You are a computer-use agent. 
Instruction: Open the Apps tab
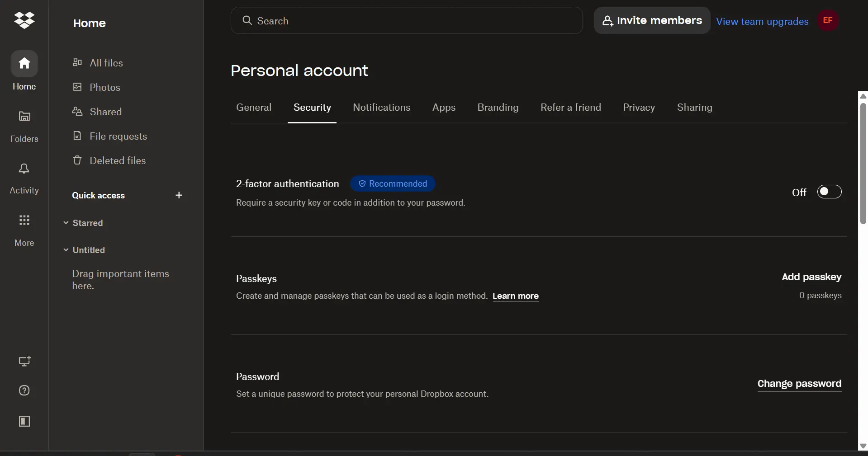(x=444, y=108)
